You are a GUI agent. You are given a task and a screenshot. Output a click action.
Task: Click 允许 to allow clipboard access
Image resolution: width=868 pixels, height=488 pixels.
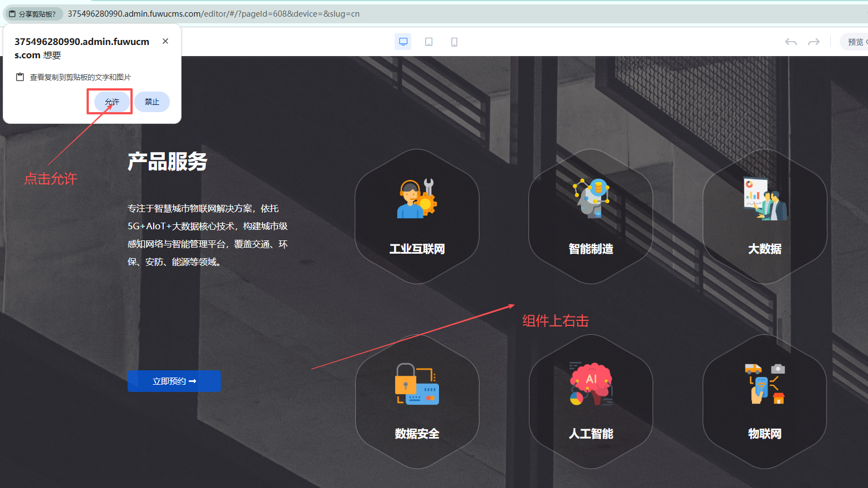click(x=112, y=102)
